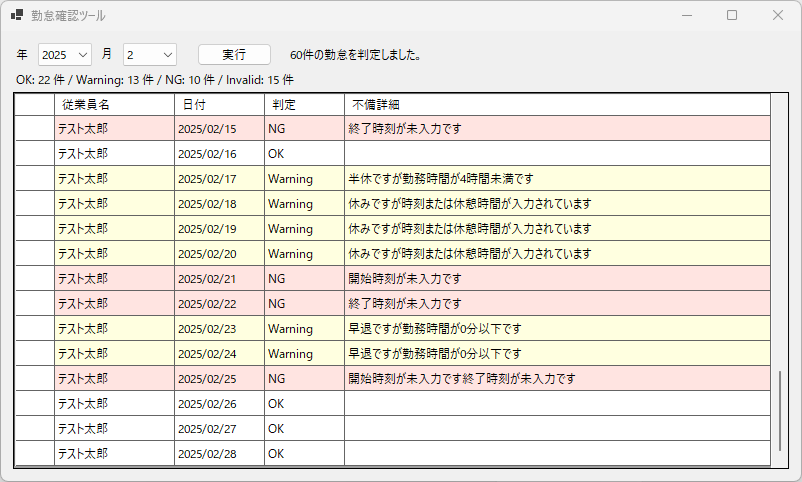Click the 判定 column header
Image resolution: width=802 pixels, height=482 pixels.
click(304, 104)
